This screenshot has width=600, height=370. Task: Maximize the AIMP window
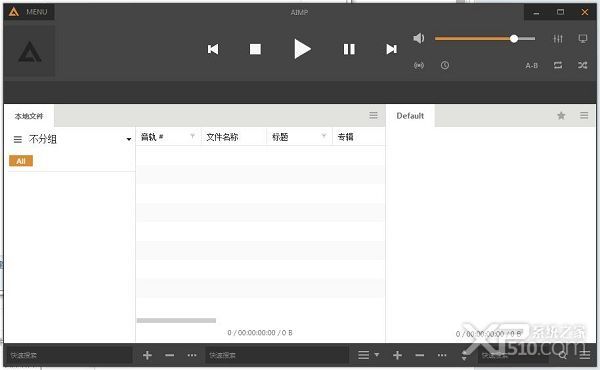pyautogui.click(x=561, y=12)
